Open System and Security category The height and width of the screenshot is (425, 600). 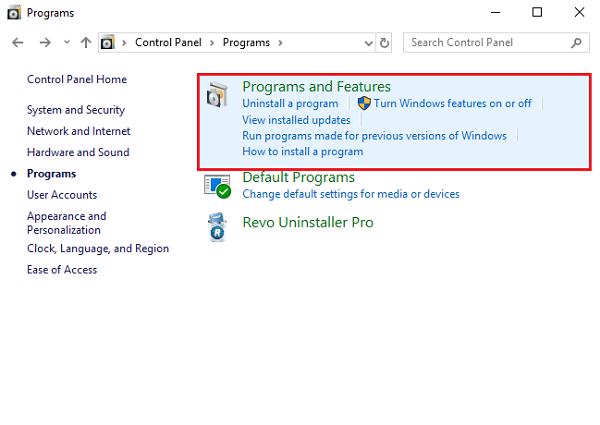76,110
